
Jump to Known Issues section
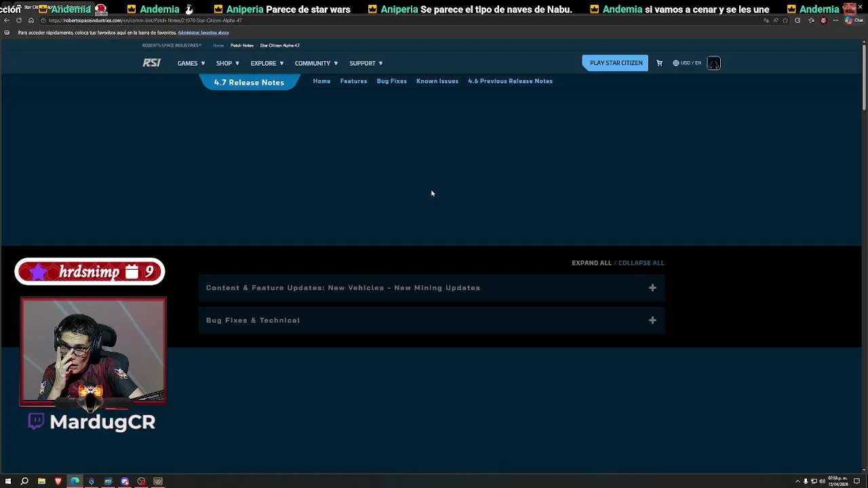click(437, 81)
